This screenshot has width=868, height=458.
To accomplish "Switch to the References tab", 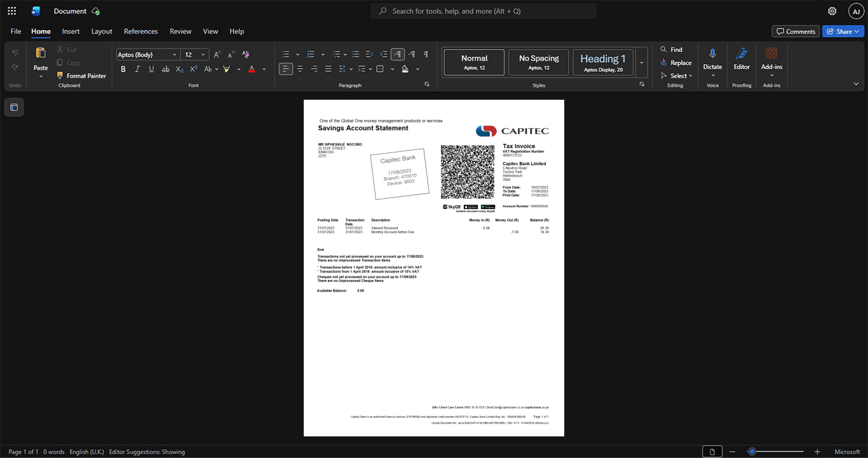I will pyautogui.click(x=140, y=31).
